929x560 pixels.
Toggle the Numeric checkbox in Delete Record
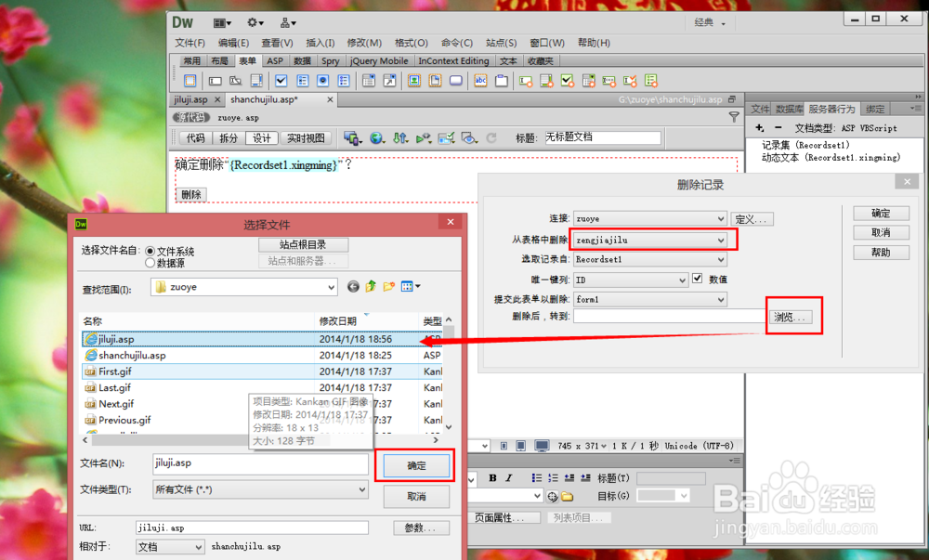[698, 279]
